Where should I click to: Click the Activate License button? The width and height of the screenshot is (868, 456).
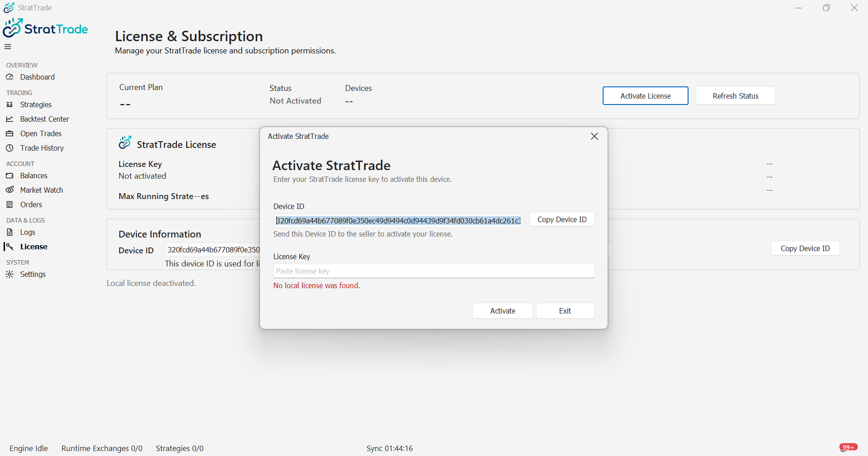tap(646, 96)
